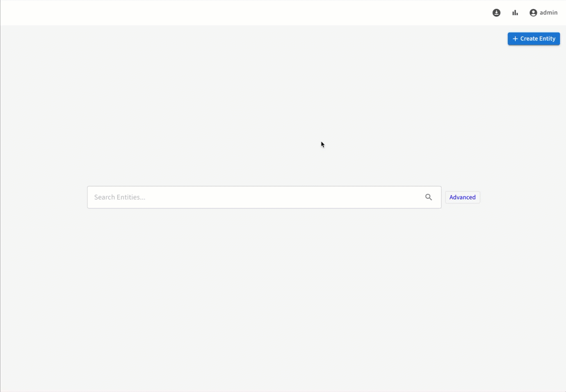Click the download icon in the header

pyautogui.click(x=496, y=13)
